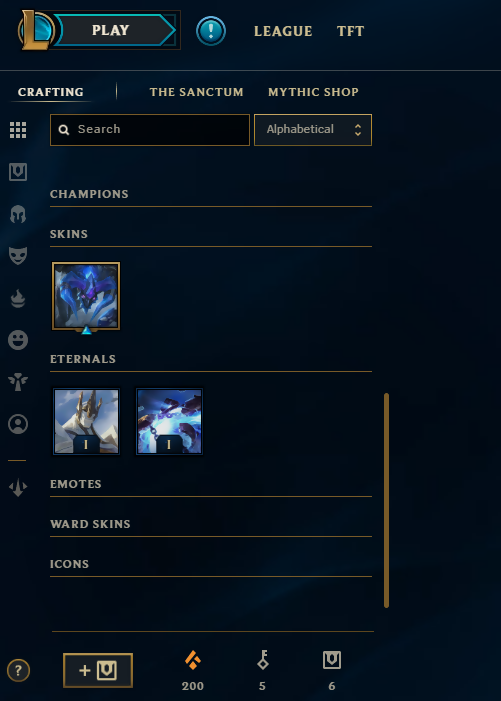Image resolution: width=501 pixels, height=701 pixels.
Task: Click the notification alert icon
Action: point(211,31)
